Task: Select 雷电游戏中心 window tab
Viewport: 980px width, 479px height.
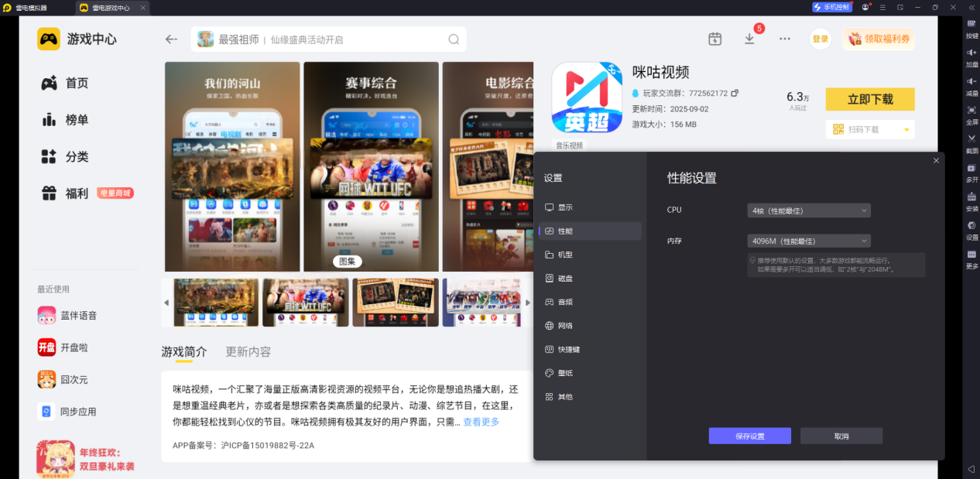Action: pos(112,8)
